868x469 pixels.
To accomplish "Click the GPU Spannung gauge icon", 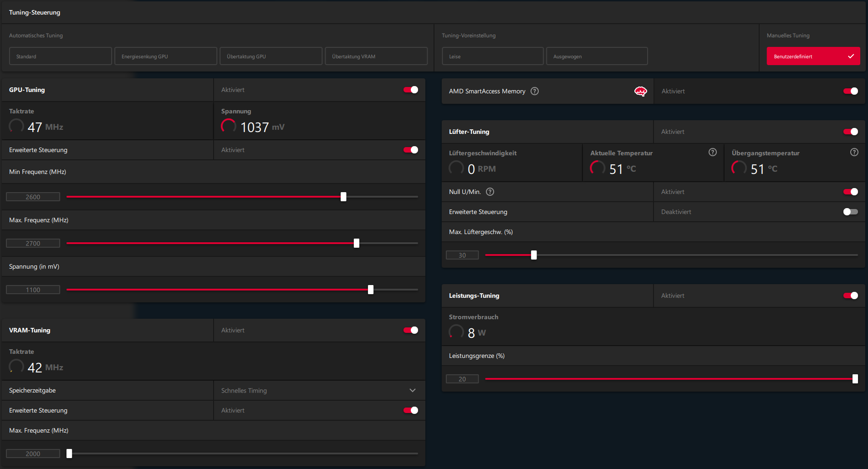I will point(229,126).
